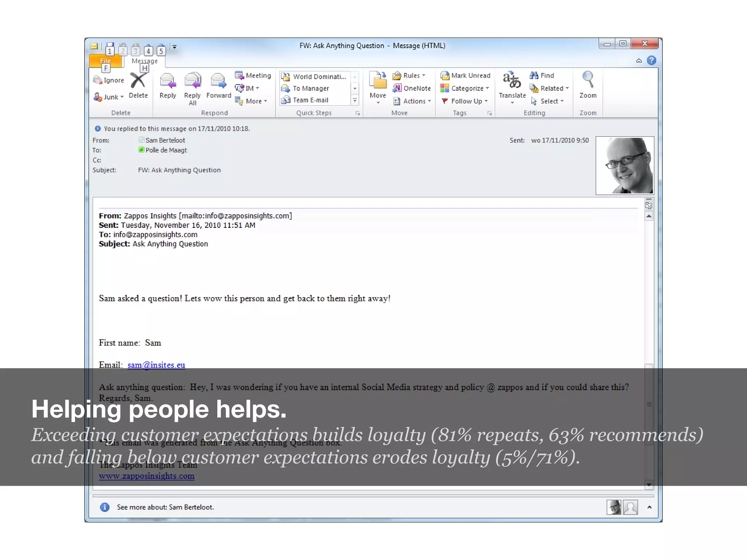
Task: Reply with a Meeting request
Action: click(x=253, y=75)
